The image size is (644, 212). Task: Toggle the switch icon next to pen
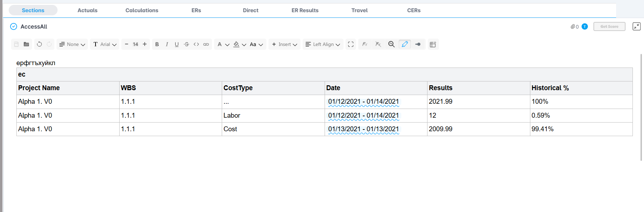(418, 44)
